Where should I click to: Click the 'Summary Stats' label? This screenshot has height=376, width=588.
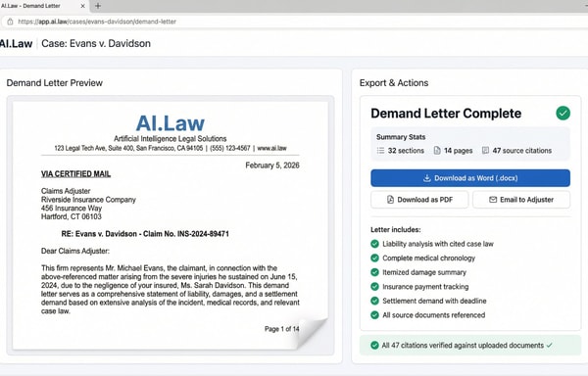[x=401, y=137]
